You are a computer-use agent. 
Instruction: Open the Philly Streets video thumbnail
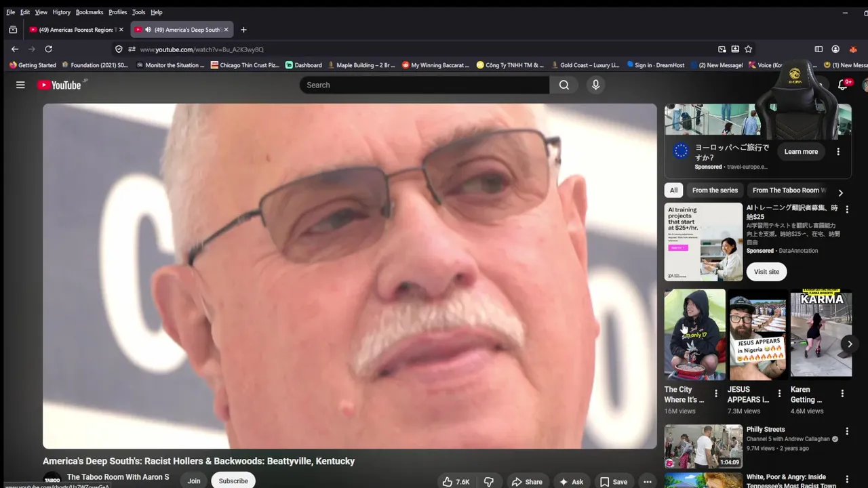pyautogui.click(x=703, y=447)
